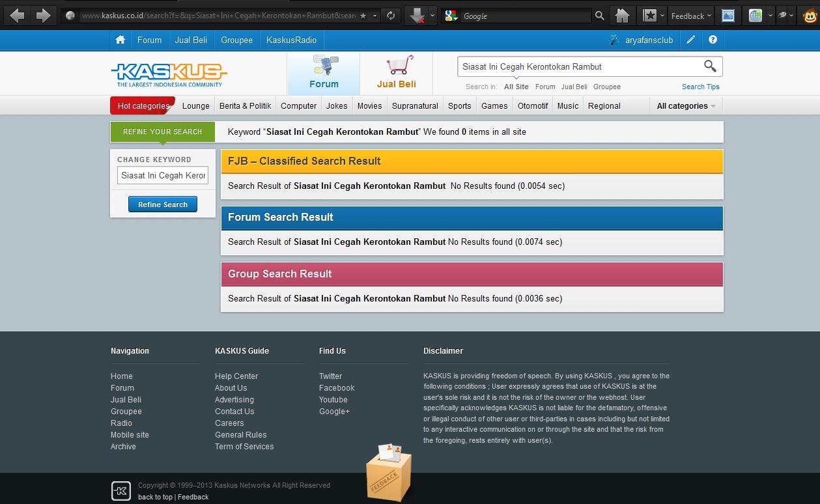Open the Berita & Politik category
Viewport: 820px width, 504px height.
[246, 105]
